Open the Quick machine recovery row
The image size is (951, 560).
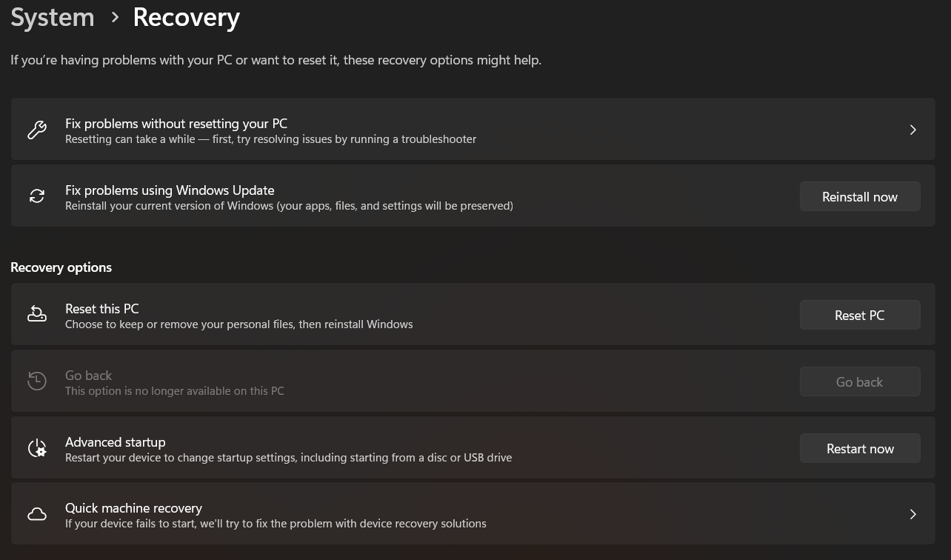click(133, 508)
